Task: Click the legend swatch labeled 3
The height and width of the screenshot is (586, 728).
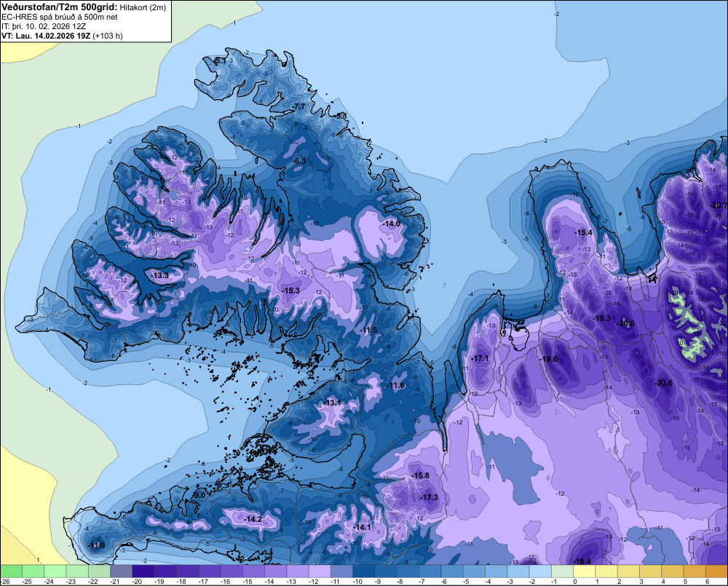Action: click(x=650, y=571)
